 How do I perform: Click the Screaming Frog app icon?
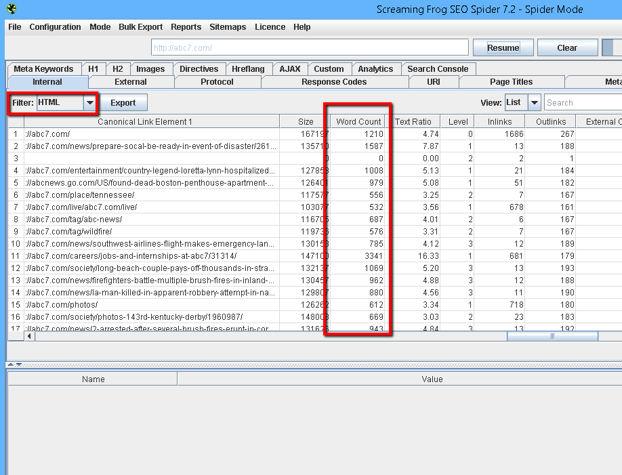click(x=12, y=8)
